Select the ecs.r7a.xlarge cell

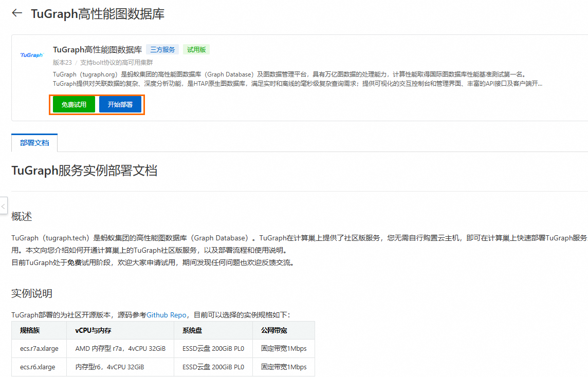click(39, 349)
